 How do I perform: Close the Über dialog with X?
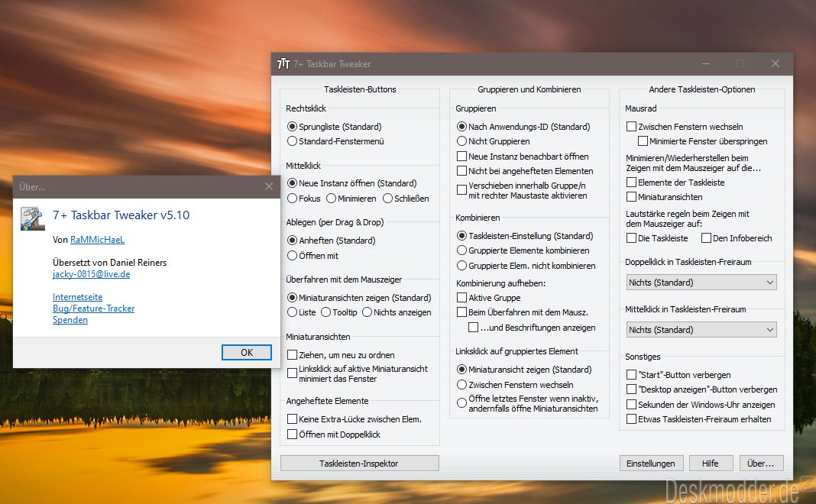(268, 187)
